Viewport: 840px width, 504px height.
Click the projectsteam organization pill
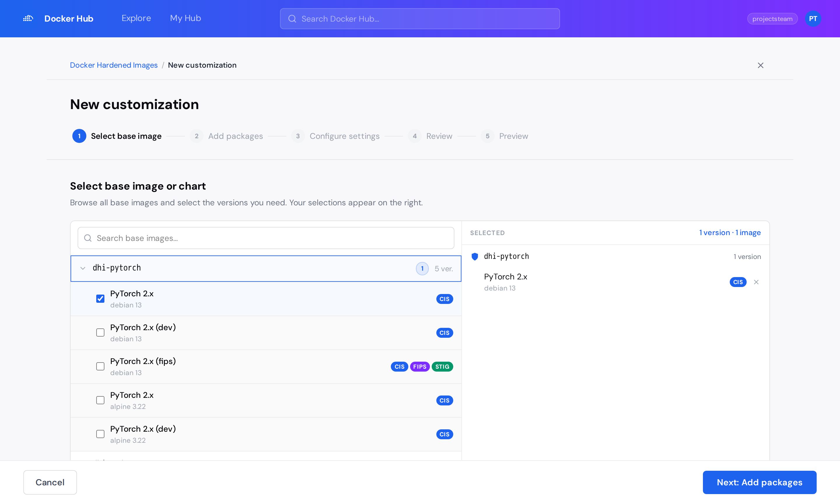[772, 19]
